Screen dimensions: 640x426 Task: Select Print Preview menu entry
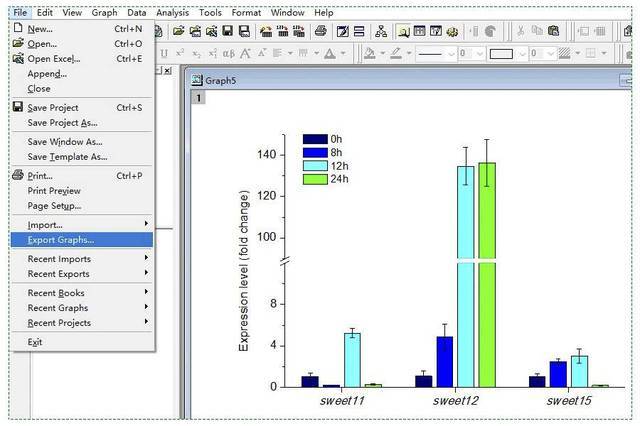point(82,191)
